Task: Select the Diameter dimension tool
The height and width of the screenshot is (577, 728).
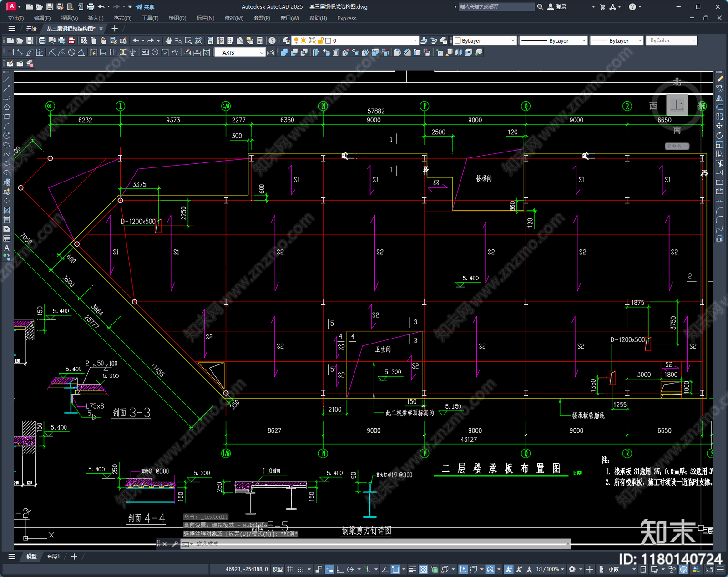Action: pos(71,52)
